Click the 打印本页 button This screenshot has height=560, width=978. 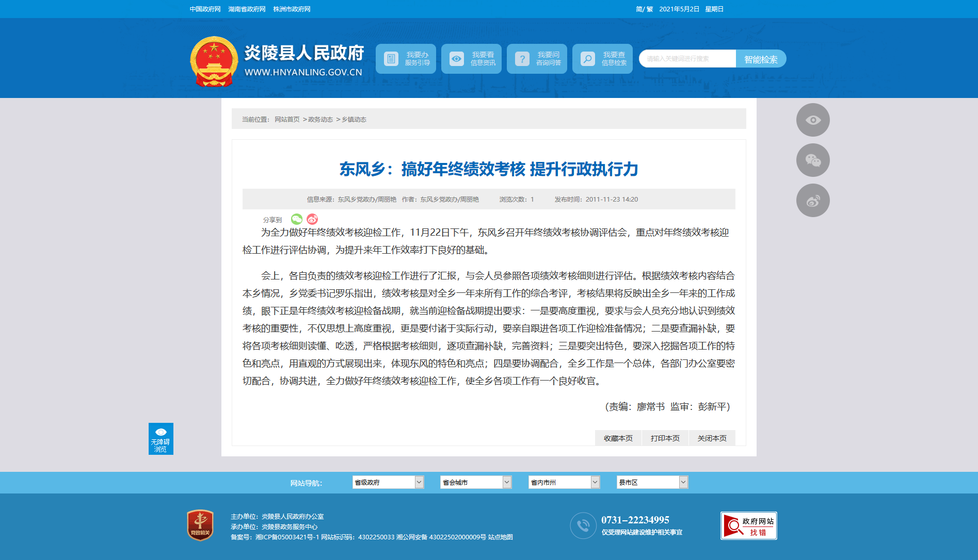point(665,438)
